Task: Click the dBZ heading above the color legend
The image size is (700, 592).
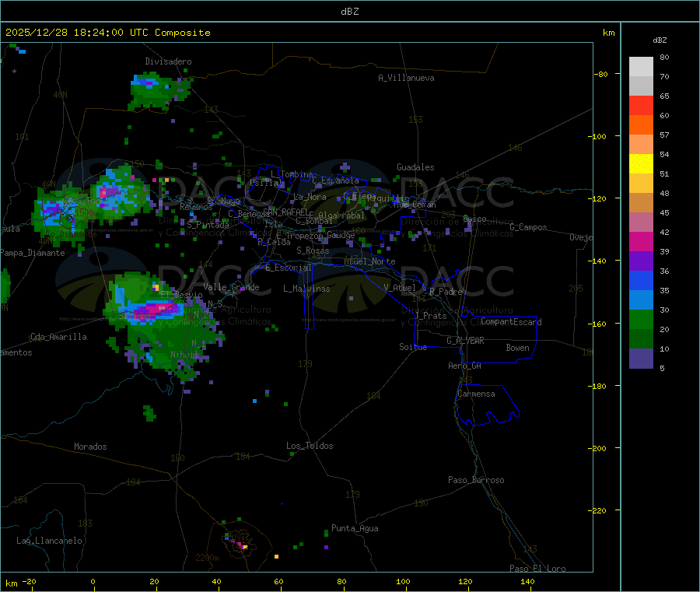Action: pos(660,40)
